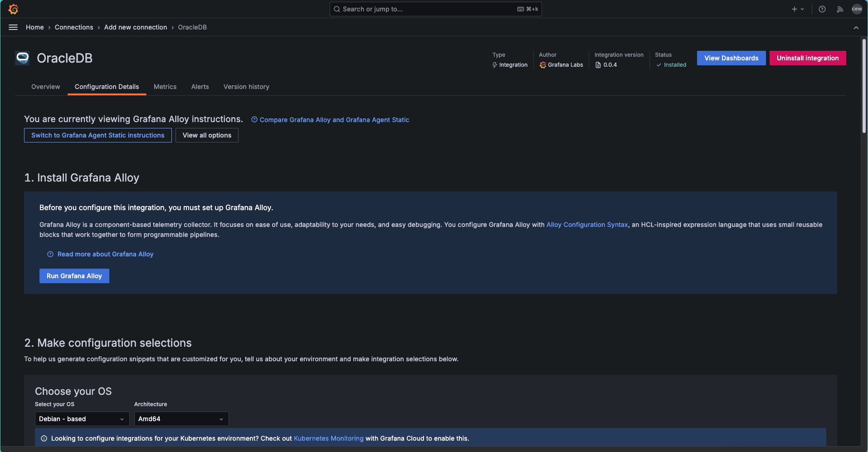Open the Metrics tab
868x452 pixels.
click(x=165, y=87)
